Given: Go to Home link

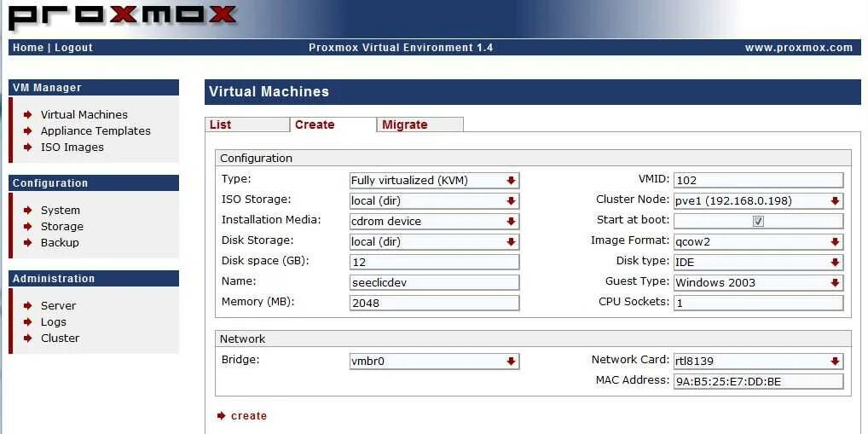Looking at the screenshot, I should pyautogui.click(x=28, y=48).
